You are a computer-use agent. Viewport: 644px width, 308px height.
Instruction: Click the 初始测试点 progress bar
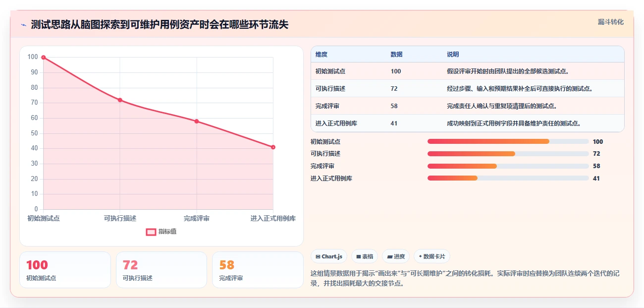tap(508, 142)
